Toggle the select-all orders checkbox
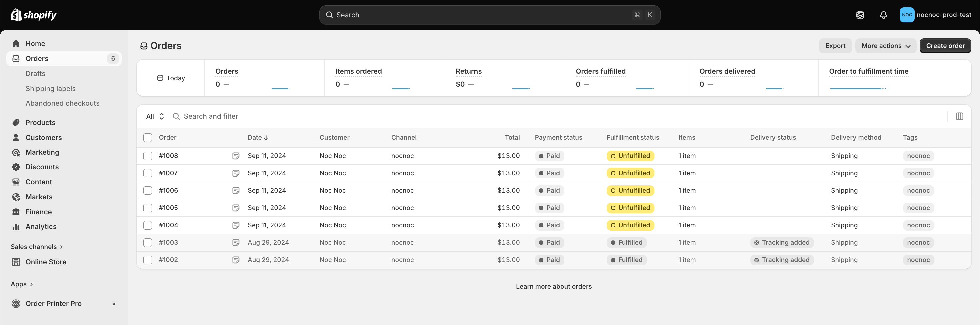The width and height of the screenshot is (980, 325). pyautogui.click(x=148, y=137)
